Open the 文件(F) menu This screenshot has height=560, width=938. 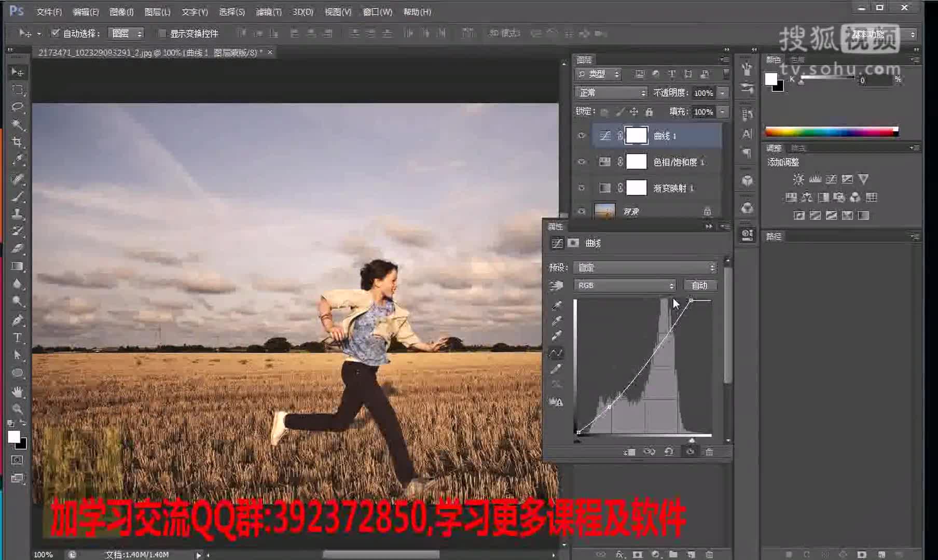[x=49, y=12]
